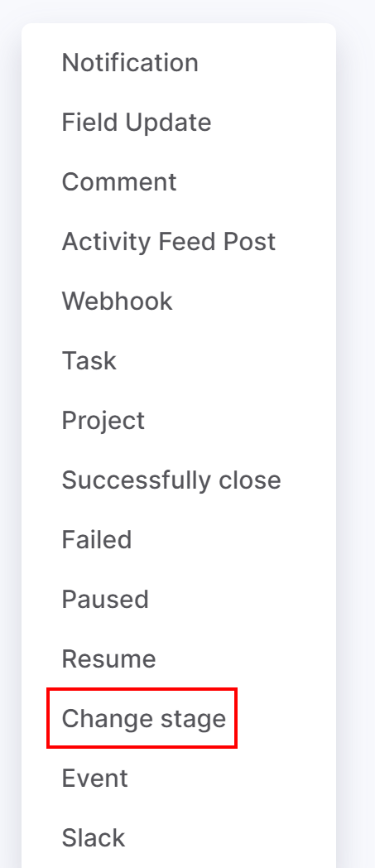Pick the Failed action
The height and width of the screenshot is (868, 375).
[97, 541]
